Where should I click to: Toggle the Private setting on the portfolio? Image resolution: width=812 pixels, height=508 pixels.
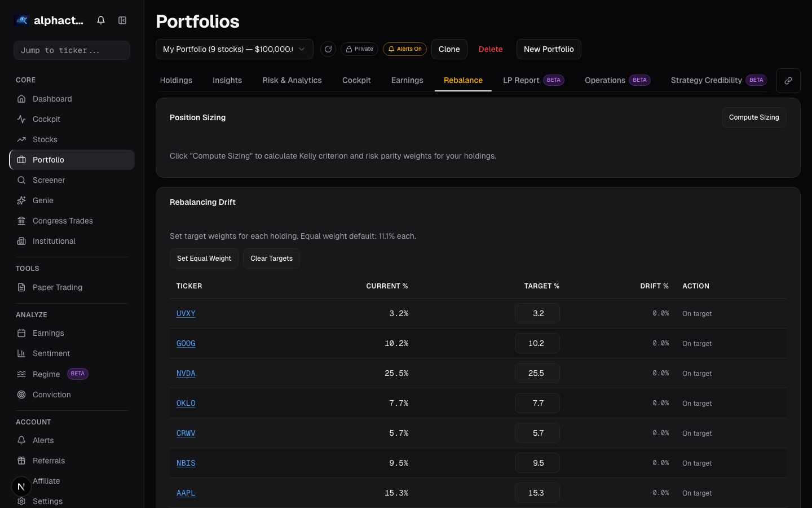click(359, 49)
